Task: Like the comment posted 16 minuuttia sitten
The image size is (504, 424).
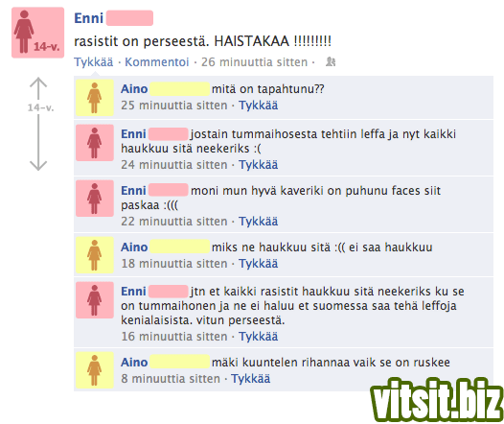Action: 258,337
